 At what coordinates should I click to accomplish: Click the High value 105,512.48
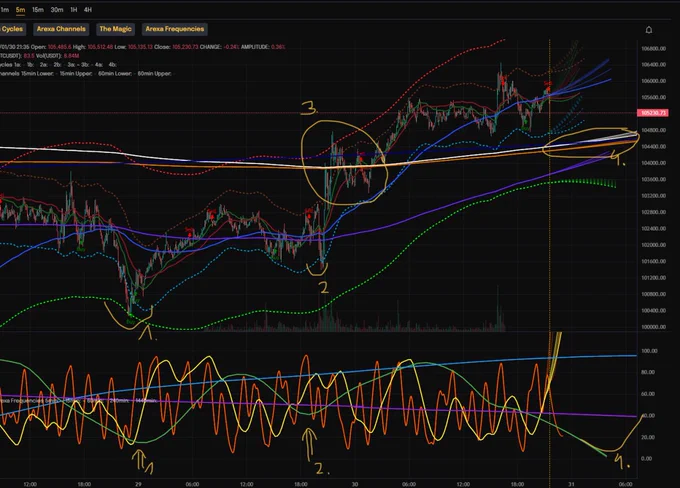[100, 47]
